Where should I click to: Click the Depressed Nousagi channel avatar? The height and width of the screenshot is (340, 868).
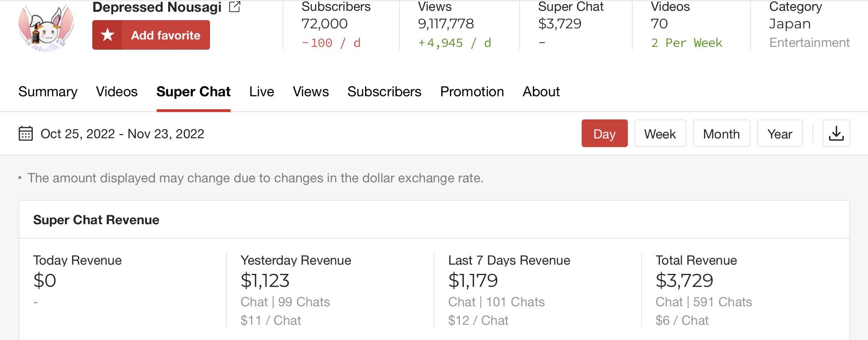[x=46, y=28]
